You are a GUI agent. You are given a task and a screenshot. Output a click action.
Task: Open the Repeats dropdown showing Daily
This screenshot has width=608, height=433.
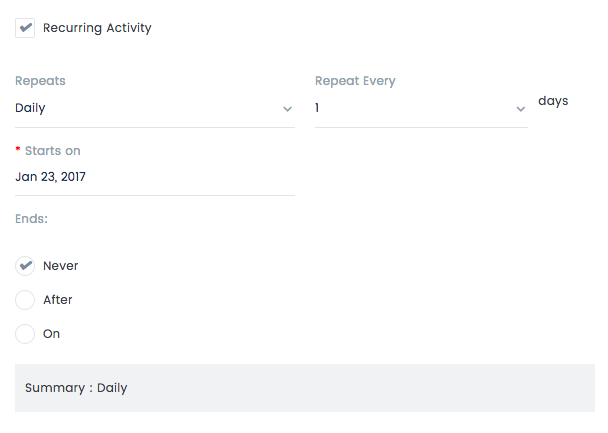point(155,108)
